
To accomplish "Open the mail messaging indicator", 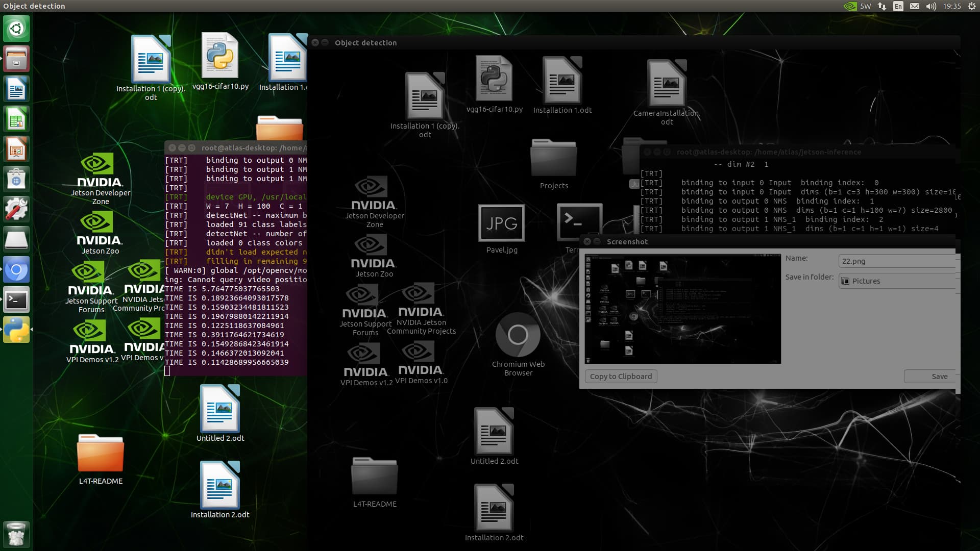I will 915,6.
